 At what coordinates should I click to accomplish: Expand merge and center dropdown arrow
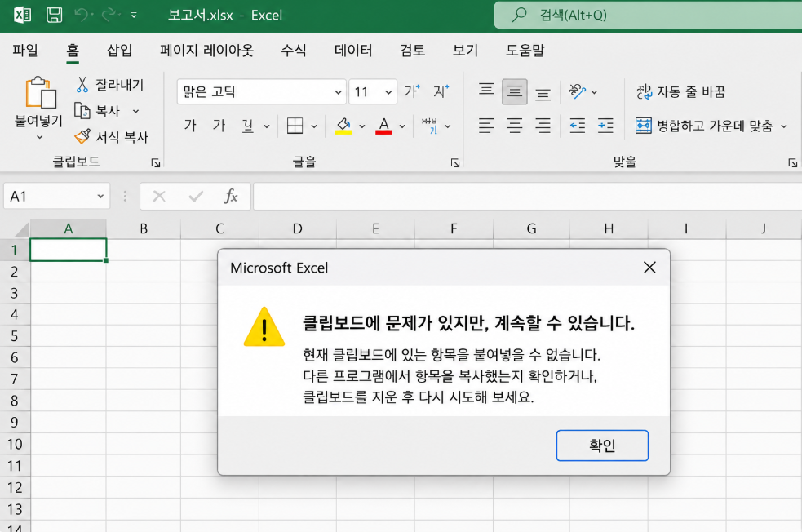coord(783,126)
